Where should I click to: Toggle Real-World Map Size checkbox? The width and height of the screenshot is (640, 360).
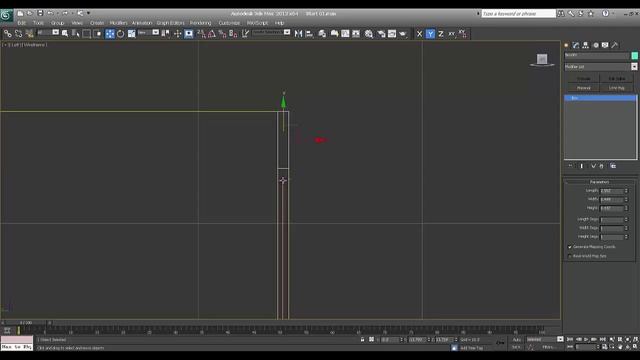tap(570, 256)
